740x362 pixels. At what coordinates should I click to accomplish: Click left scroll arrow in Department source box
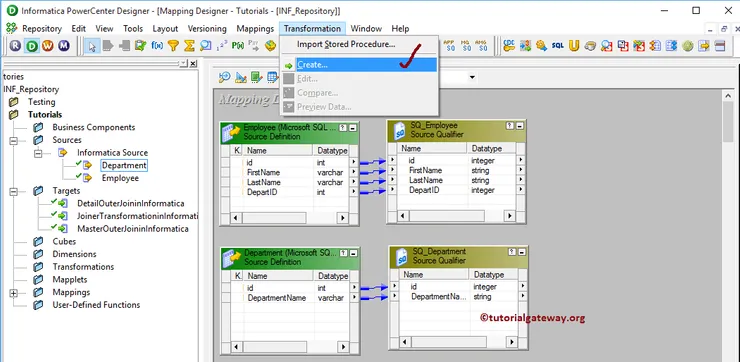[236, 347]
